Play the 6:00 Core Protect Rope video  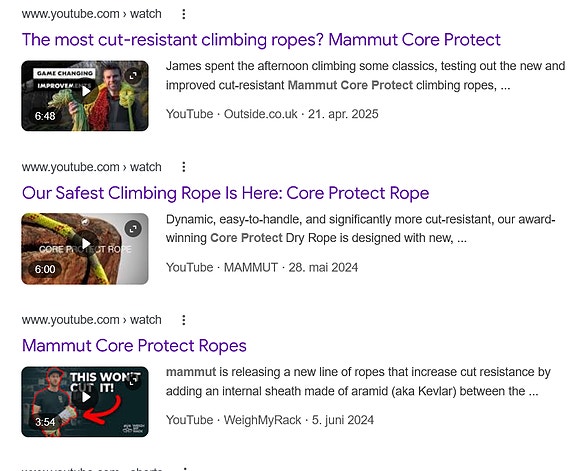pos(86,244)
